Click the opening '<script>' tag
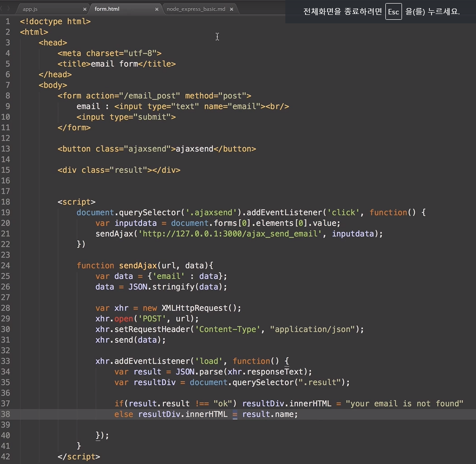This screenshot has width=476, height=464. [77, 202]
